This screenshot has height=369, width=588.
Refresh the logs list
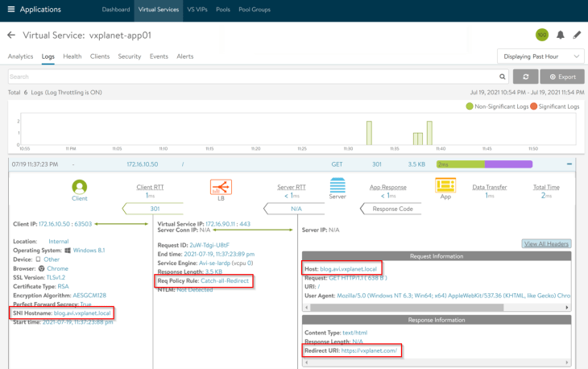pyautogui.click(x=526, y=77)
